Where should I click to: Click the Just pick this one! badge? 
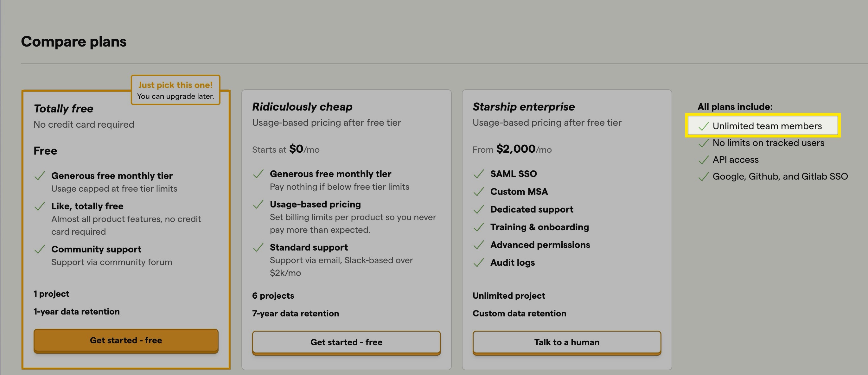(176, 90)
